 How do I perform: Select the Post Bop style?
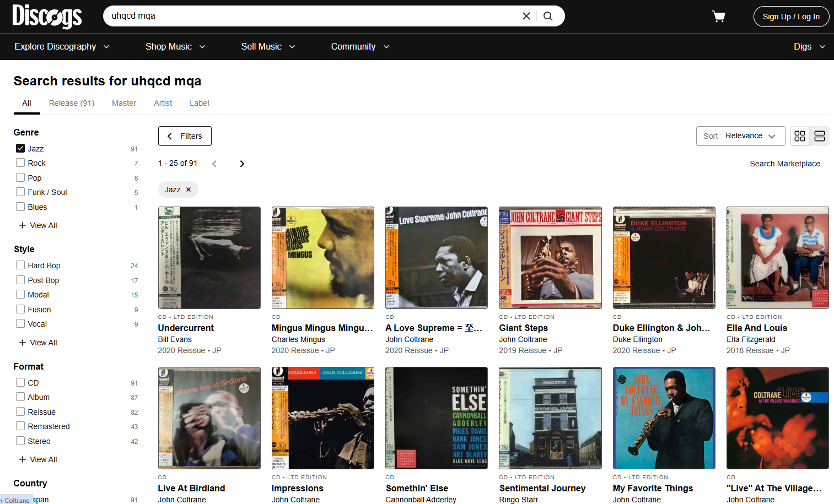coord(20,280)
